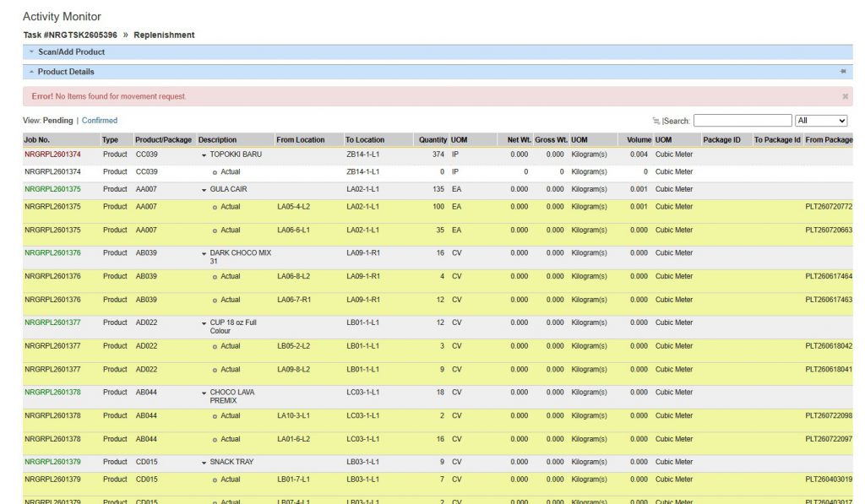Select Actual bullet under TOPOKKI BARU
The image size is (865, 504).
pyautogui.click(x=215, y=172)
